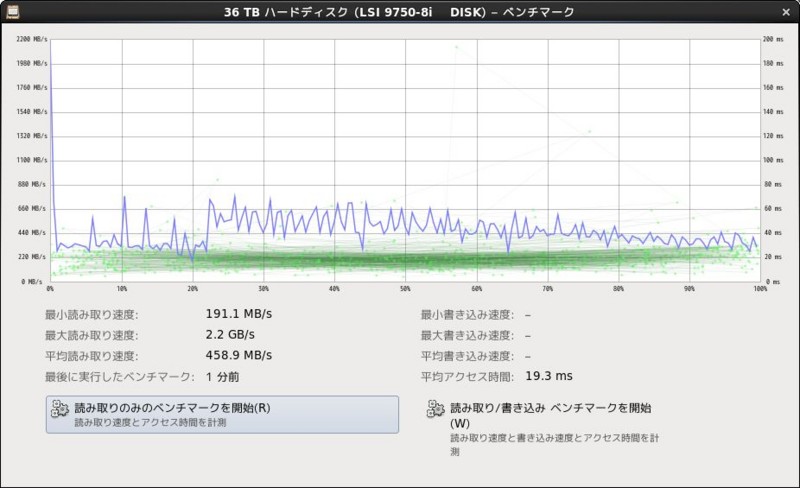
Task: Close the benchmark window
Action: 786,12
